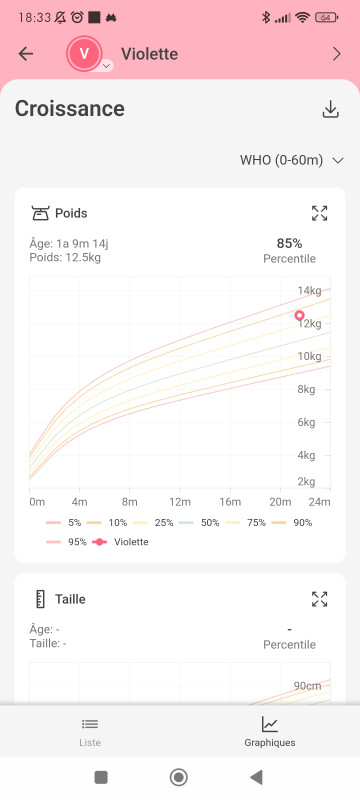Toggle the 50% percentile legend series
The image size is (360, 800).
click(x=201, y=522)
